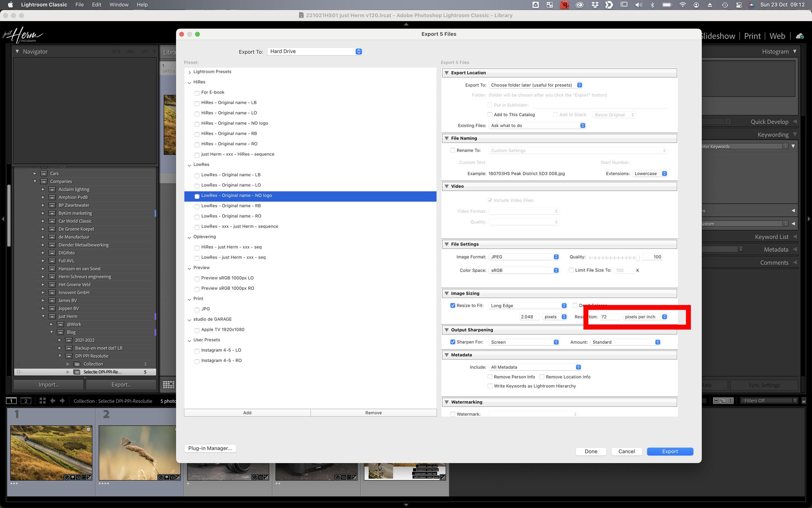Switch to the Print module
This screenshot has width=812, height=508.
point(752,36)
